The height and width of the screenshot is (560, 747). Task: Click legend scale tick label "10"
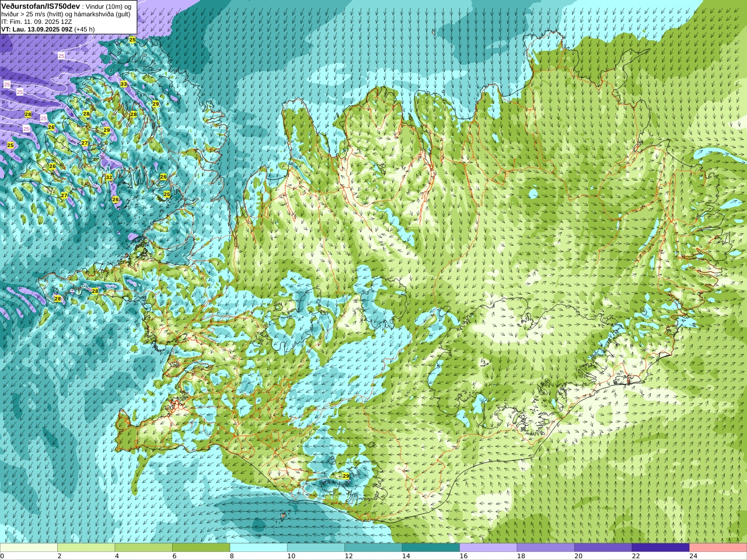(x=291, y=556)
